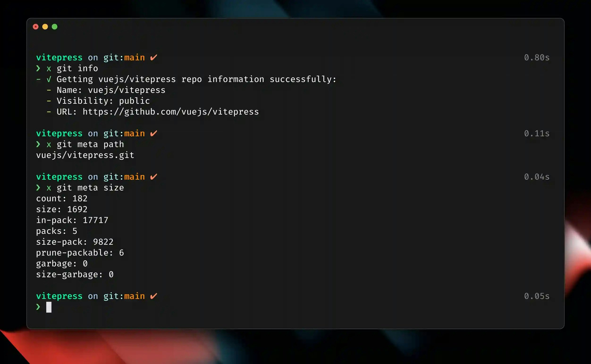The height and width of the screenshot is (364, 591).
Task: Open the https://github.com/vuejs/vitepress URL
Action: [x=171, y=112]
